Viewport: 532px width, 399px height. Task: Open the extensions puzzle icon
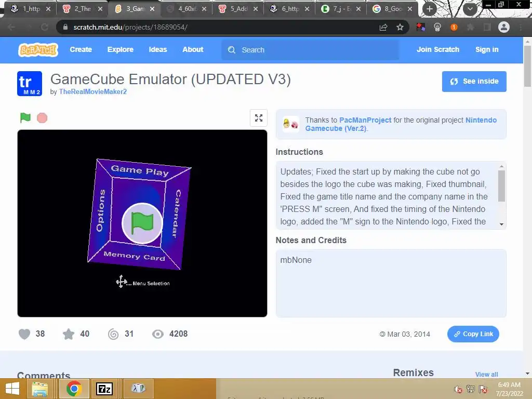pyautogui.click(x=471, y=27)
